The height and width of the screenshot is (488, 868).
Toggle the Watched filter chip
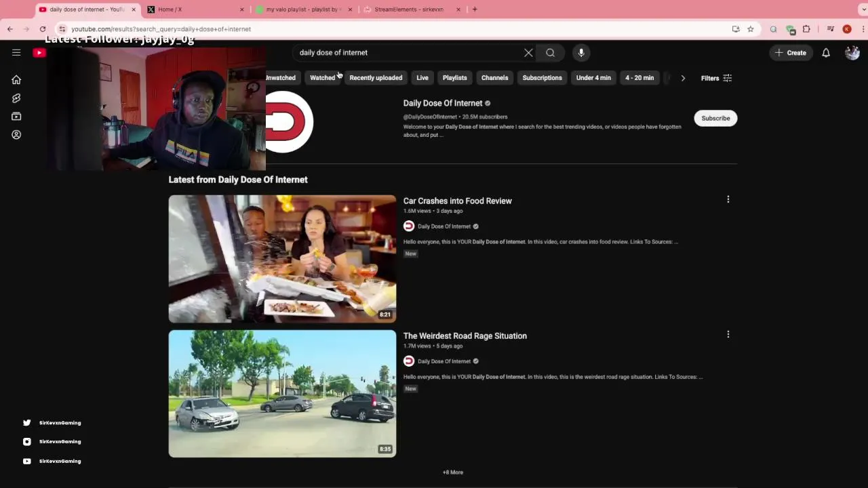(x=322, y=78)
